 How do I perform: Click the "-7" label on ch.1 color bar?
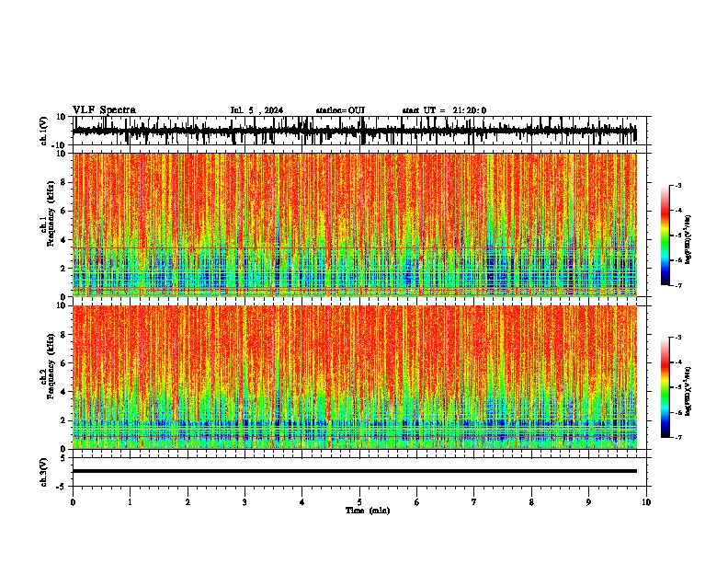677,285
